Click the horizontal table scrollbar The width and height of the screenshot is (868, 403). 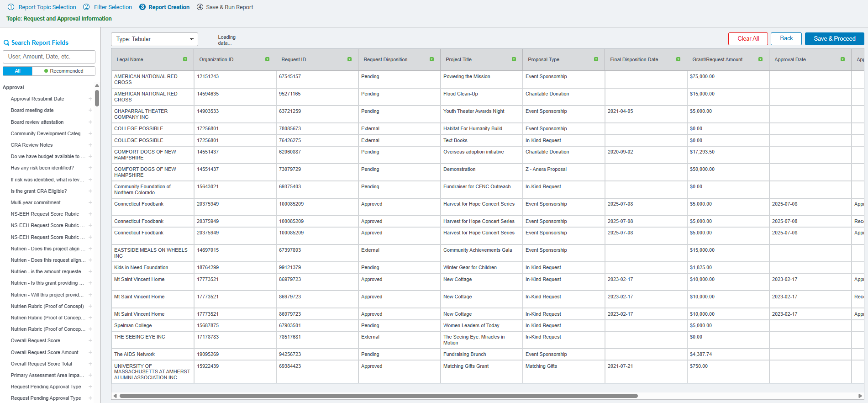point(378,396)
